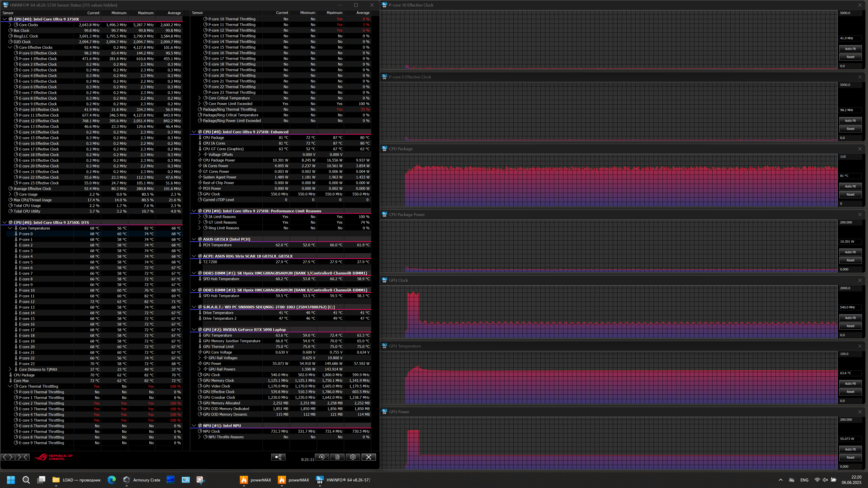
Task: Collapse the Core Effective Clocks group
Action: 10,47
